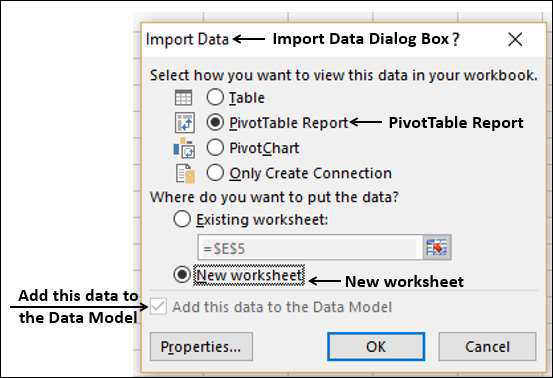Close the Import Data dialog
The height and width of the screenshot is (378, 553).
pyautogui.click(x=515, y=39)
